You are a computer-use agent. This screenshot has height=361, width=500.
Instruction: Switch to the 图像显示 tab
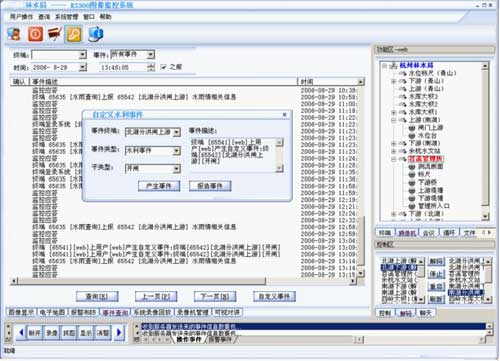pos(21,312)
